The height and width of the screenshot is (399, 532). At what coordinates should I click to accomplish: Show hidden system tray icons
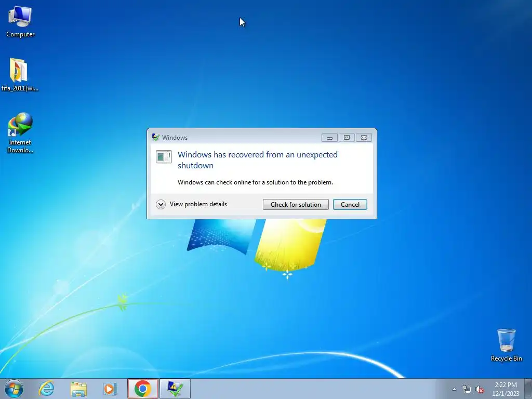point(454,389)
